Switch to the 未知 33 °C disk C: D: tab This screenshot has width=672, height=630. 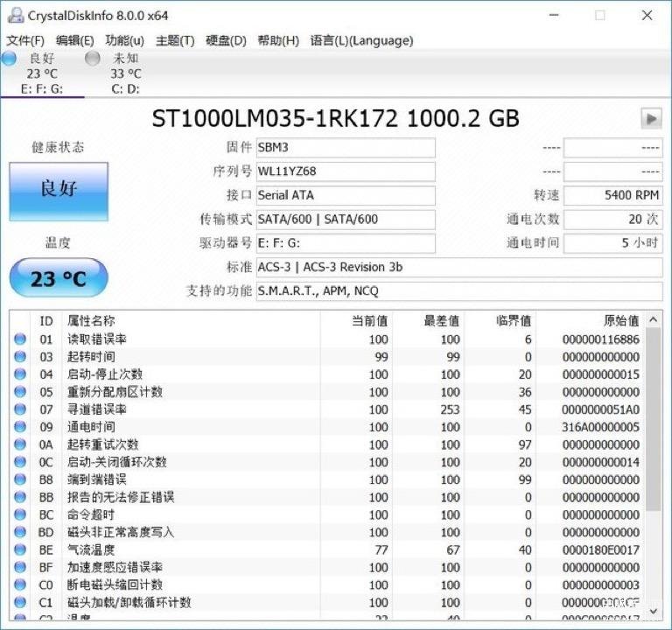click(126, 73)
